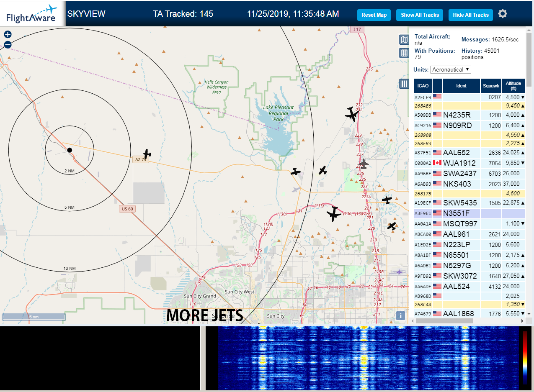Screen dimensions: 534x392
Task: Select the small plane icon near AZ 74
Action: (x=147, y=154)
